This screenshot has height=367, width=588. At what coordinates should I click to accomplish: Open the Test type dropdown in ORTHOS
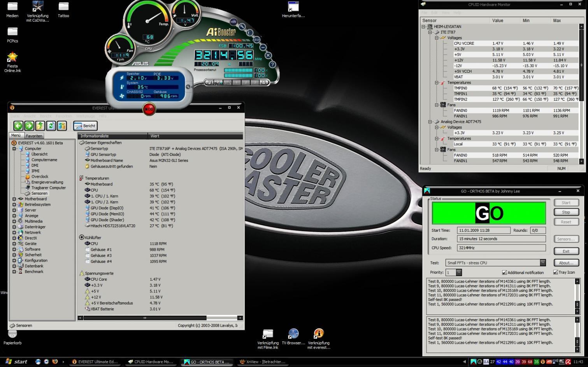click(542, 263)
